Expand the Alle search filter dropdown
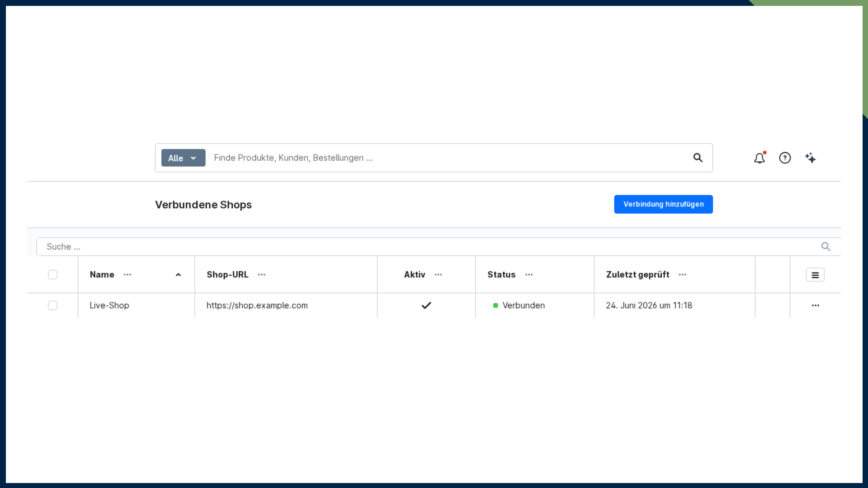 pos(183,158)
